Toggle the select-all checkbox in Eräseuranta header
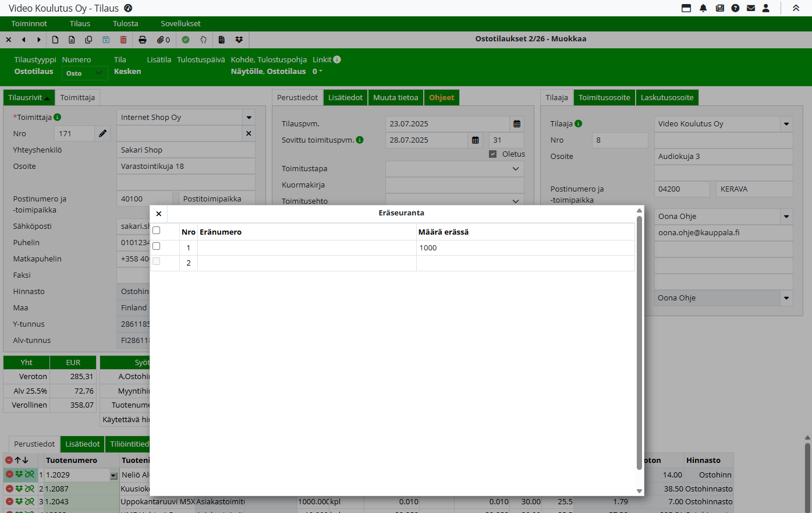Screen dimensions: 812x513 tap(156, 231)
